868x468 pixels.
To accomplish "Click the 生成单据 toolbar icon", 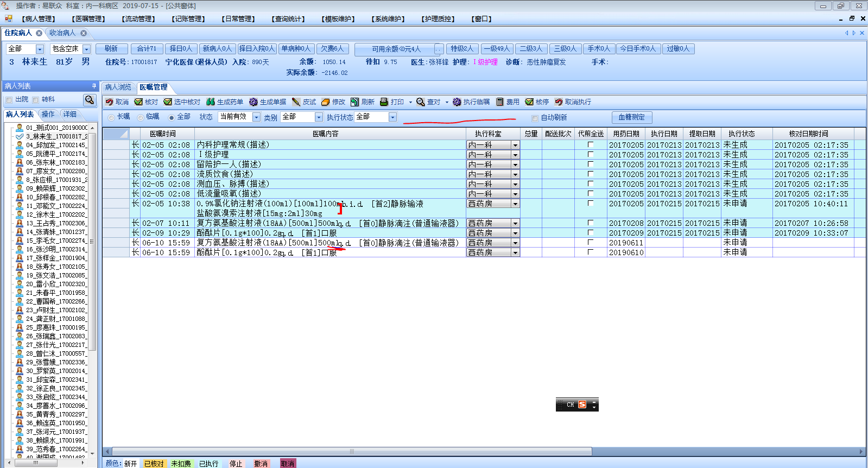I will pyautogui.click(x=254, y=102).
